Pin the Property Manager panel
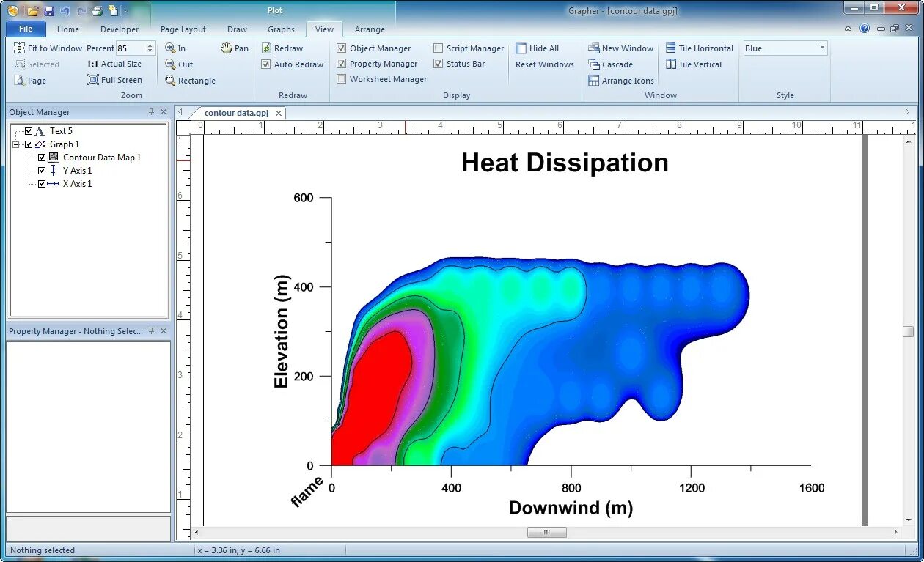 [x=152, y=331]
